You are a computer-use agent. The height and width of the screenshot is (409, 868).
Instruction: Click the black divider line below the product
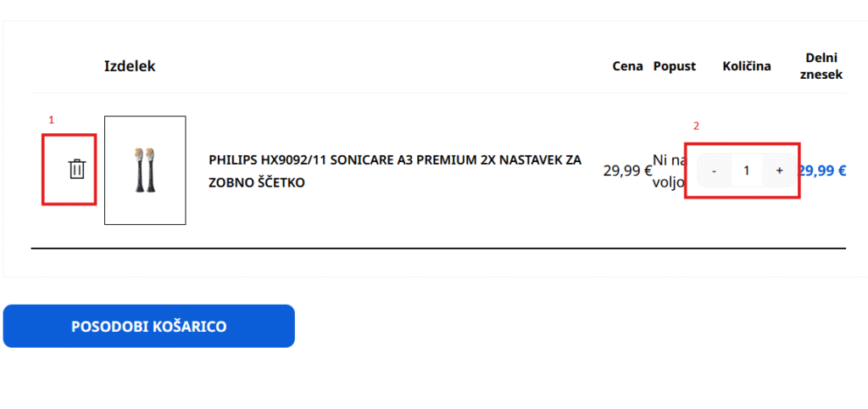click(x=438, y=249)
